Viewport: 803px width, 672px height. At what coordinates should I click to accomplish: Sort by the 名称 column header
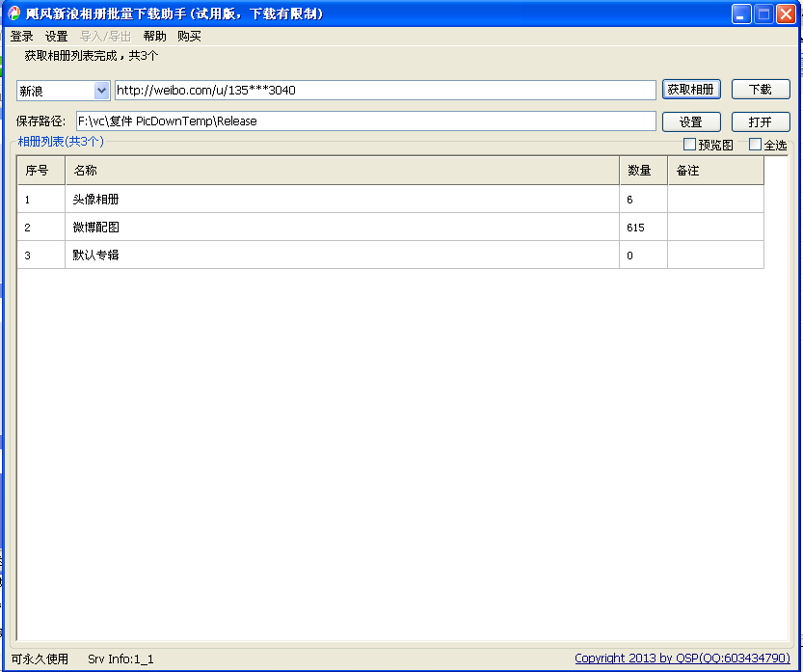click(x=342, y=171)
